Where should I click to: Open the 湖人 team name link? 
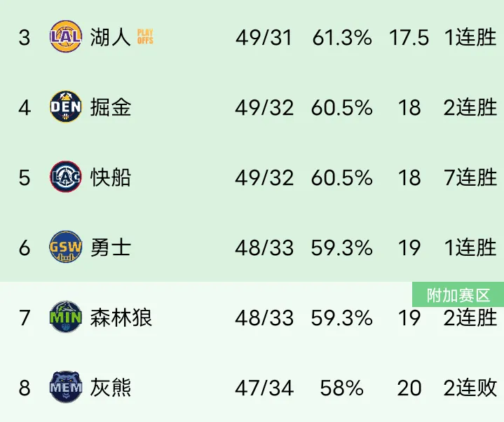(x=110, y=37)
